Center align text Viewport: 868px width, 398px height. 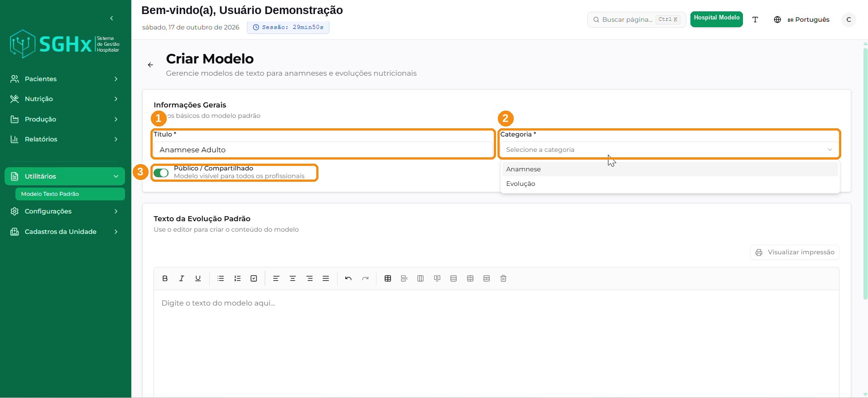point(293,278)
